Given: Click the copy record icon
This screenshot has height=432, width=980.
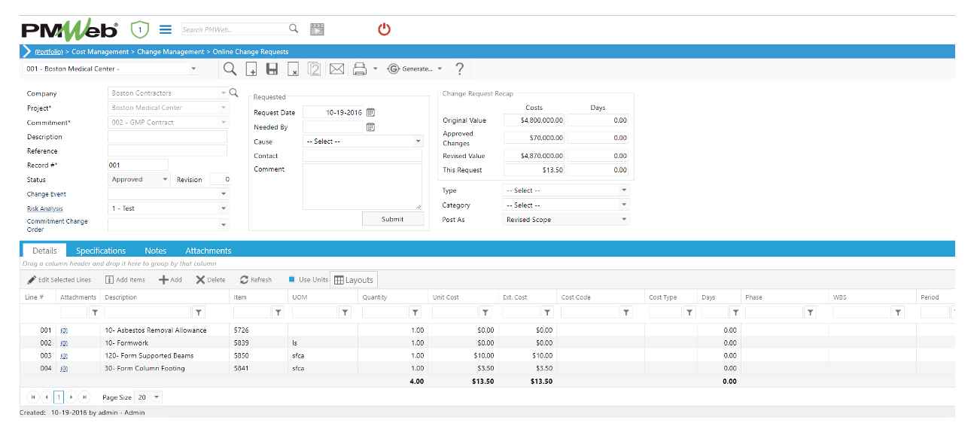Looking at the screenshot, I should tap(315, 69).
